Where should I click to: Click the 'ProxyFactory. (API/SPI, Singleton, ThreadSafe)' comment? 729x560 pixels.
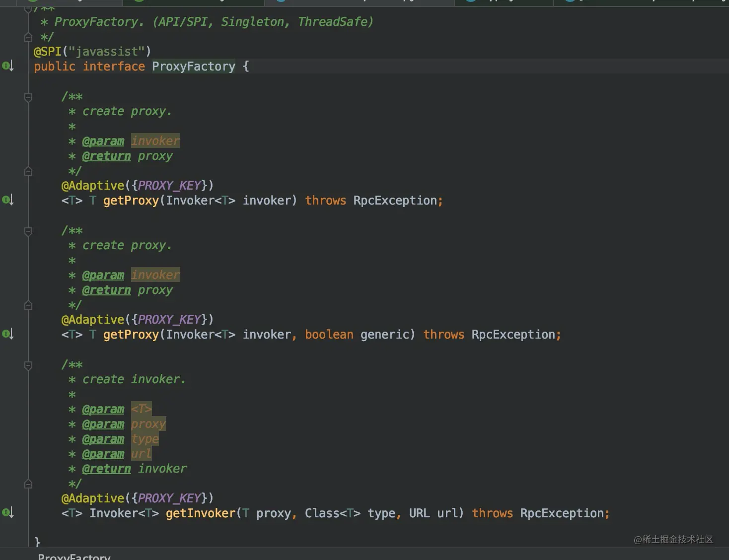pos(214,22)
